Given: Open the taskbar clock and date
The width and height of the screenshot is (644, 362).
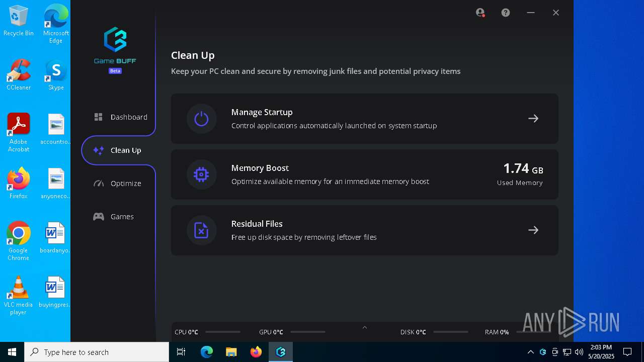Looking at the screenshot, I should click(601, 352).
